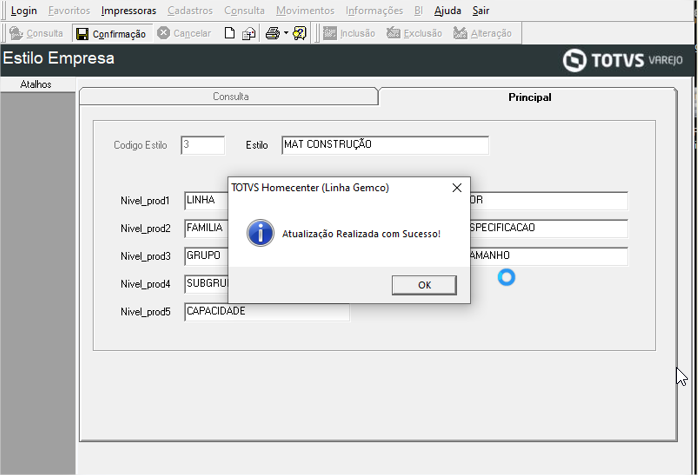Viewport: 698px width, 475px height.
Task: Click the Atalhos panel header
Action: coord(37,85)
